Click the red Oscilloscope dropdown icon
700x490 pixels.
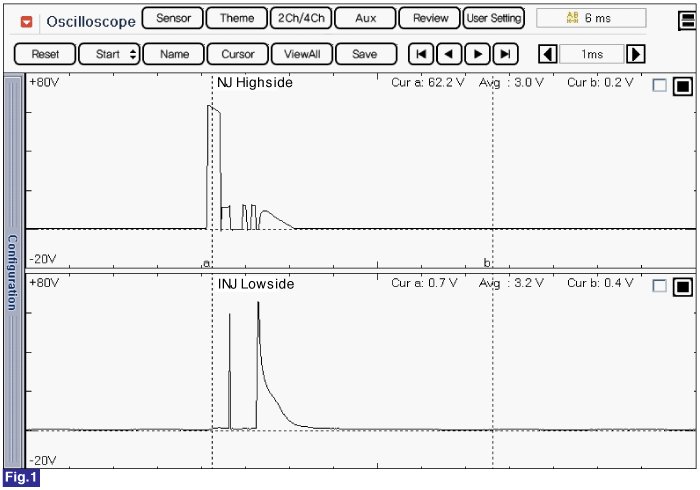pos(27,20)
